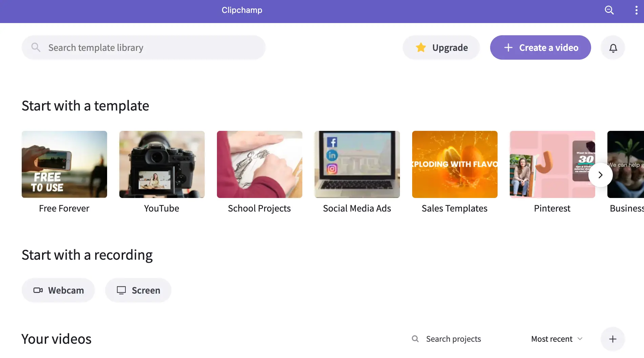Image resolution: width=644 pixels, height=358 pixels.
Task: Click the YouTube label
Action: 162,208
